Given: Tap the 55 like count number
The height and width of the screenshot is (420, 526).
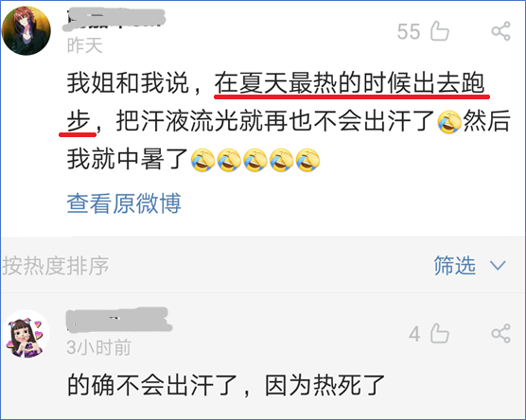Looking at the screenshot, I should (409, 31).
